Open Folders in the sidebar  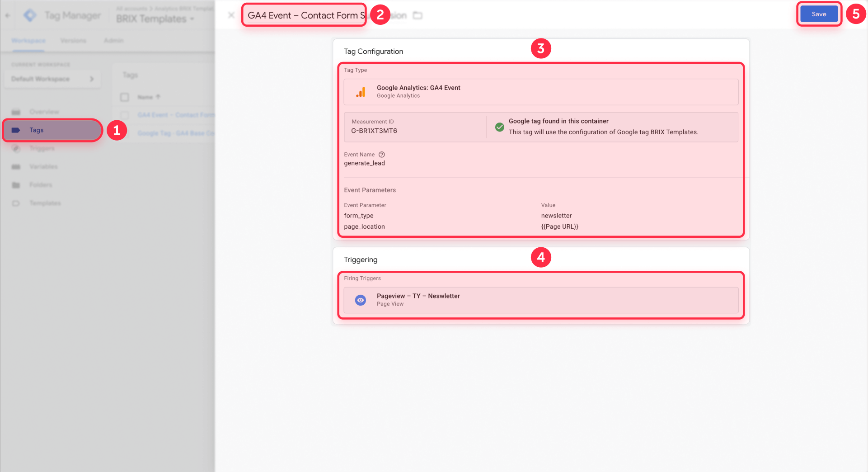41,185
